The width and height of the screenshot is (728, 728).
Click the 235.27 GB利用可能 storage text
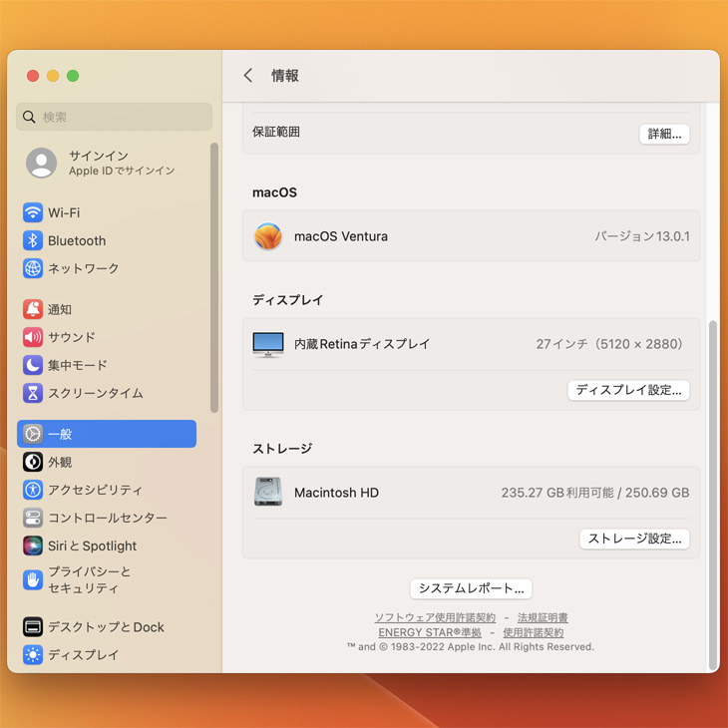(x=557, y=492)
